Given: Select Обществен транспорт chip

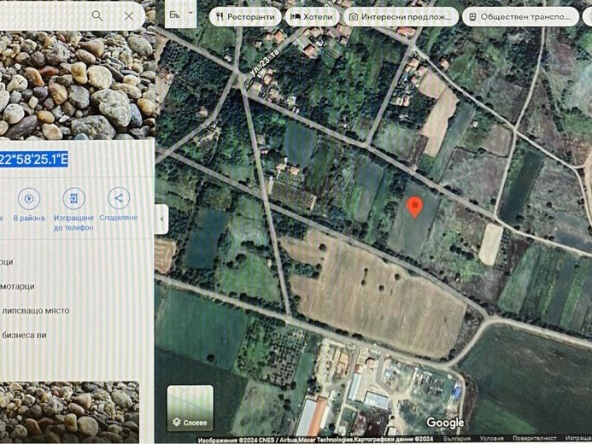Looking at the screenshot, I should point(520,17).
